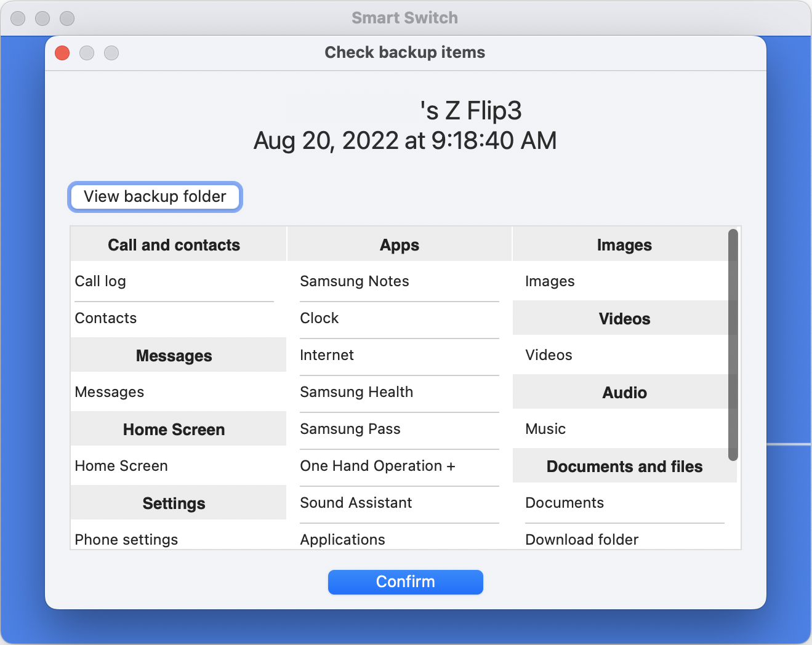This screenshot has height=645, width=812.
Task: Click the Clock app entry
Action: pos(400,318)
